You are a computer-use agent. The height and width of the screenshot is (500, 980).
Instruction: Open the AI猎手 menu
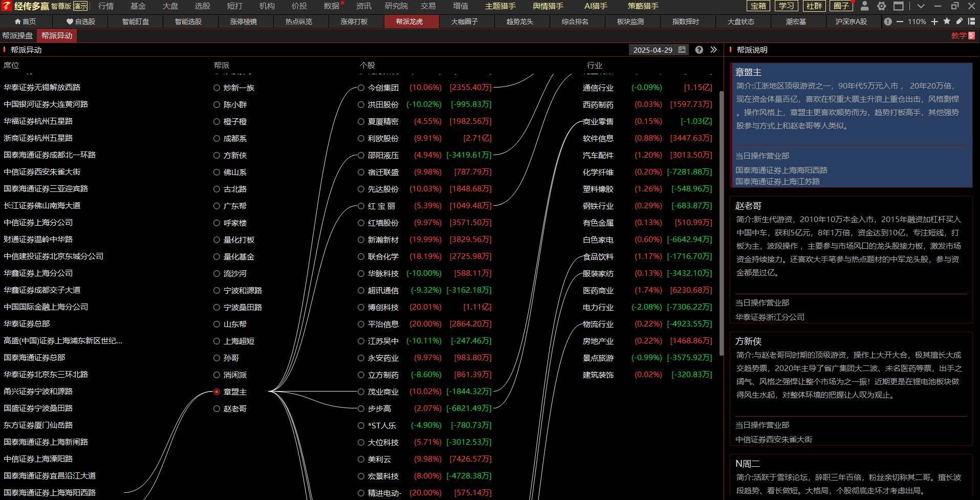pos(596,6)
